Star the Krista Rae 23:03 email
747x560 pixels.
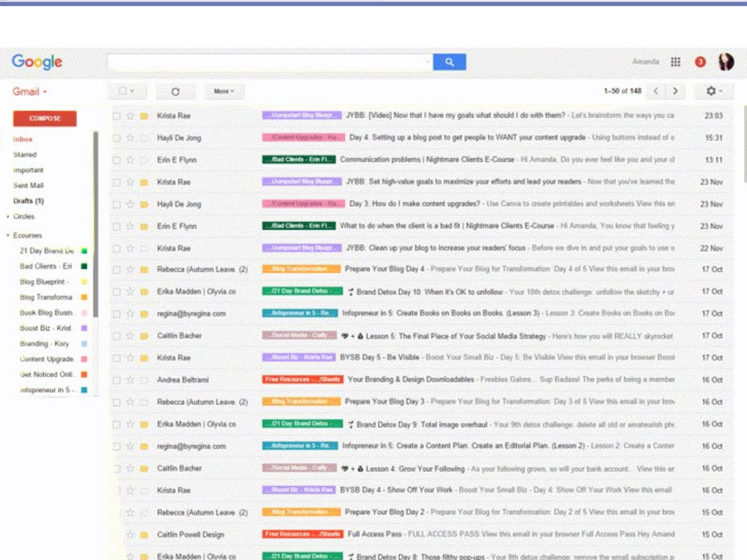pyautogui.click(x=129, y=116)
